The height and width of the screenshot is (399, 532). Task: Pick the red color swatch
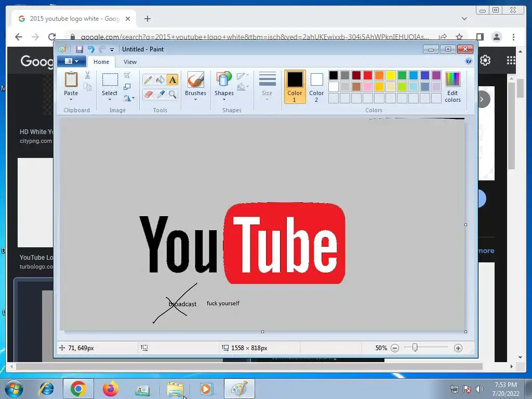coord(368,75)
